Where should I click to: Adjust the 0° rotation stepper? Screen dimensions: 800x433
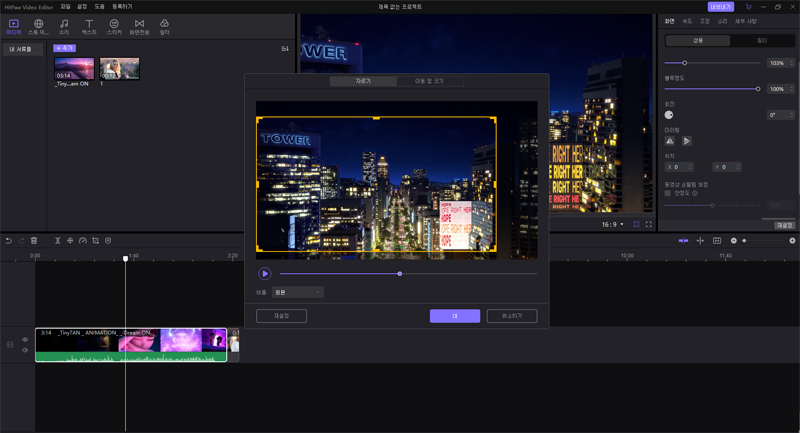coord(781,115)
